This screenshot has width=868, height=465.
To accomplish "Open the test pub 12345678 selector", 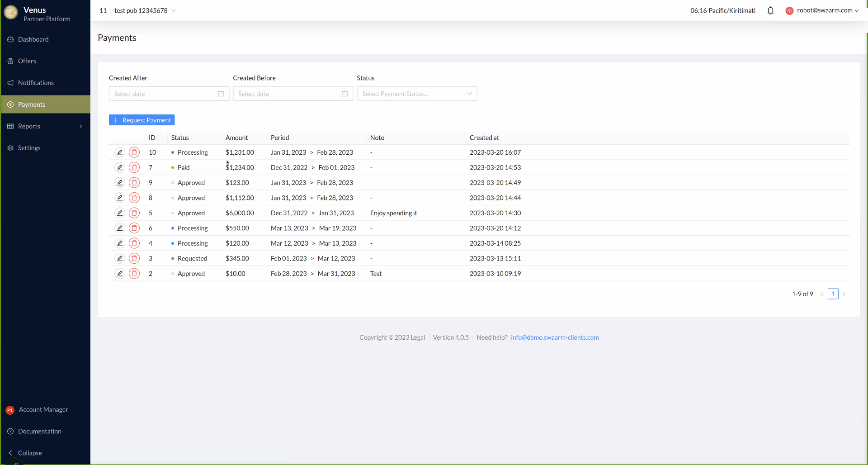I will 145,10.
